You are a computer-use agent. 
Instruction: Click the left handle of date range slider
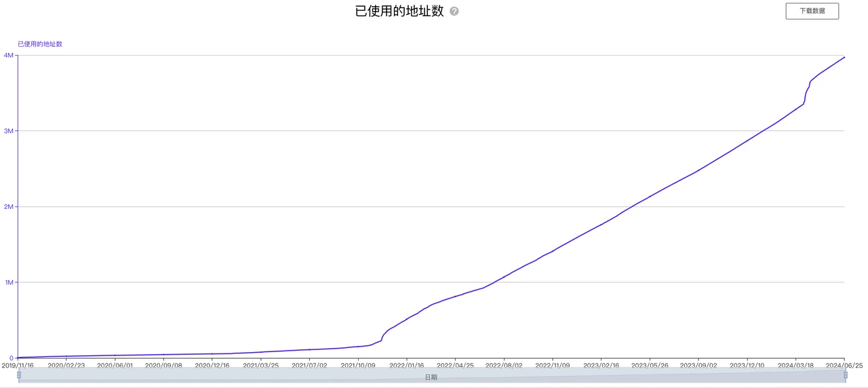pyautogui.click(x=19, y=375)
